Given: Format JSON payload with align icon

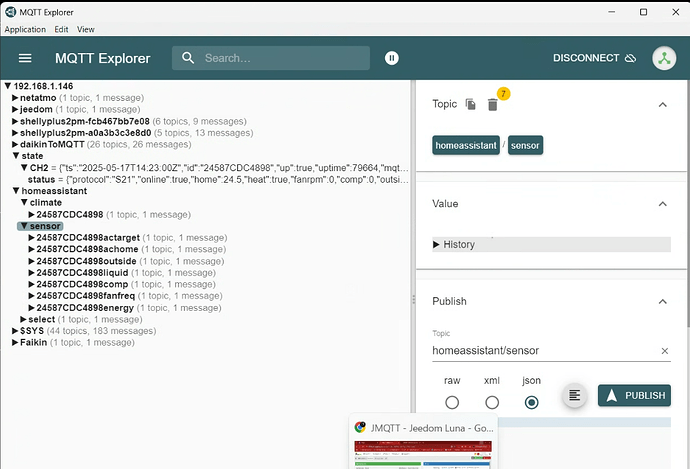Looking at the screenshot, I should pos(574,395).
